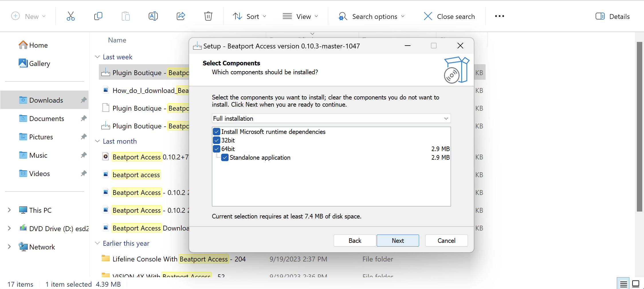Click the Delete trash can icon

coord(208,16)
